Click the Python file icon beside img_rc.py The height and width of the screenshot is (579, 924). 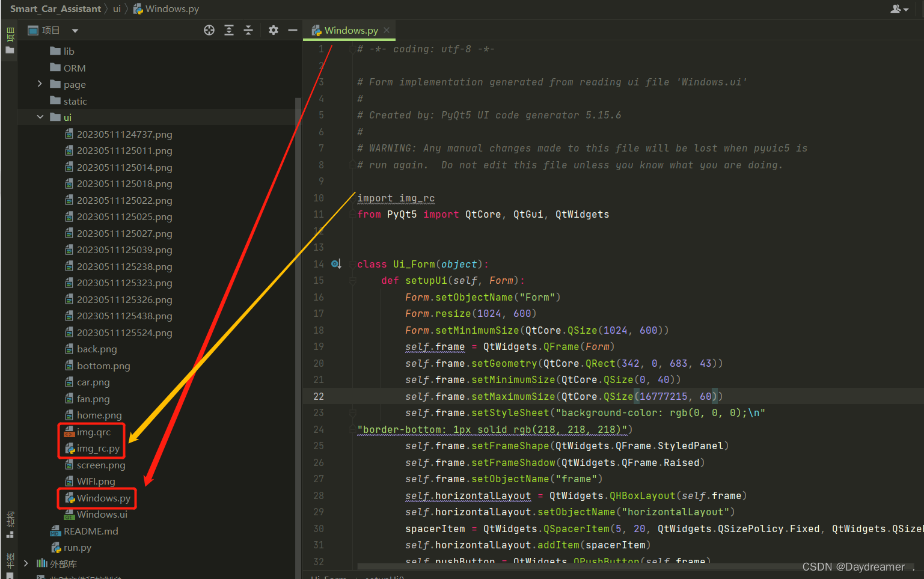coord(69,448)
